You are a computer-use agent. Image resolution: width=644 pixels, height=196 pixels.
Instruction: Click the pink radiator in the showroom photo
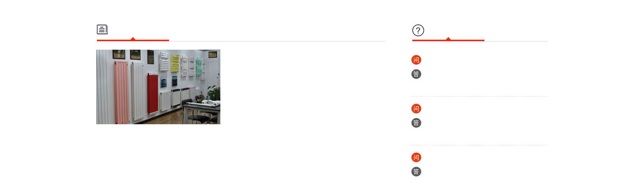(121, 92)
